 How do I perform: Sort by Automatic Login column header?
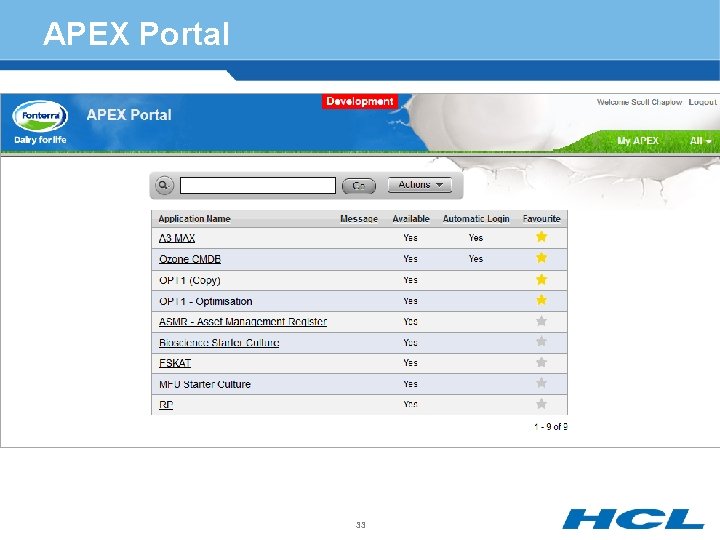coord(476,219)
